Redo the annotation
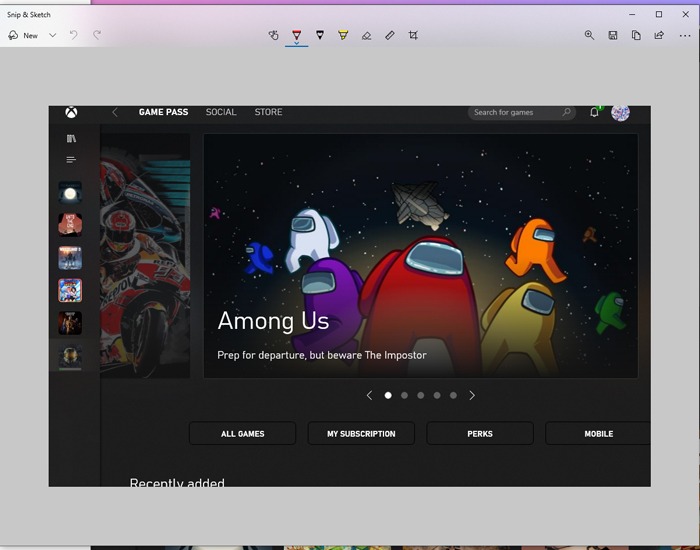The image size is (700, 550). point(97,35)
